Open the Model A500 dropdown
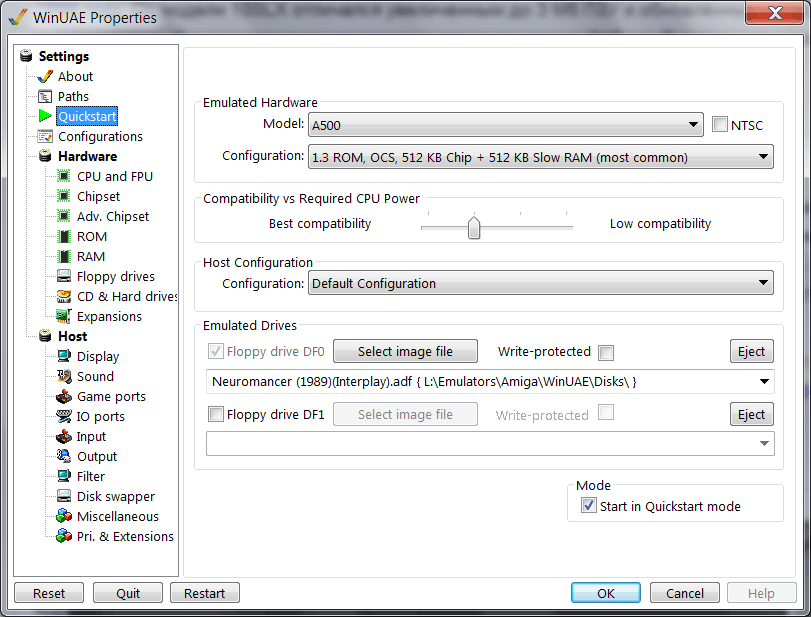811x617 pixels. coord(505,125)
